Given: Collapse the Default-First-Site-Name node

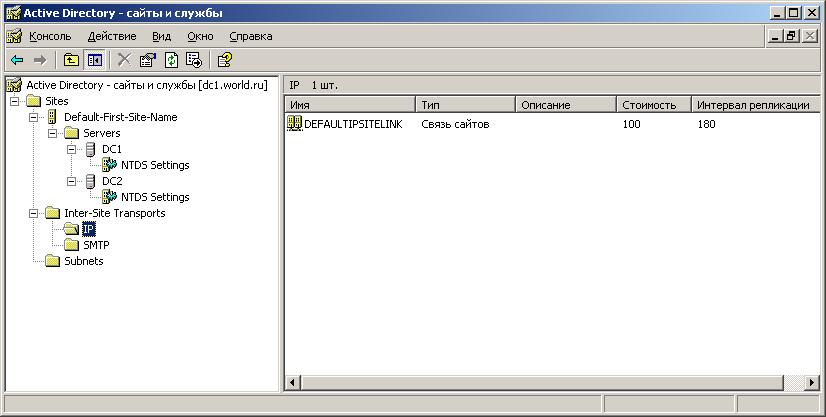Looking at the screenshot, I should coord(34,117).
